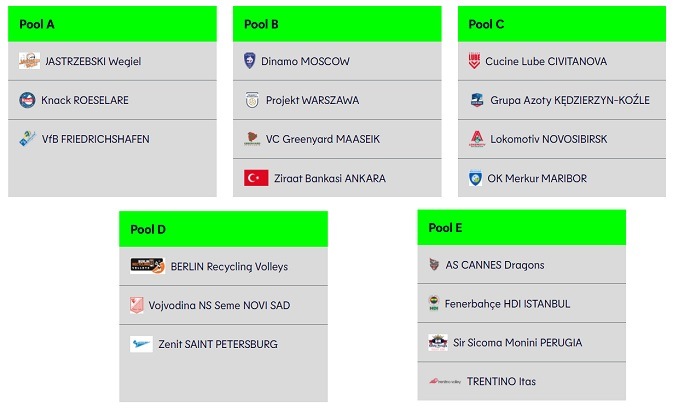Click the Dinamo Moscow crest icon
690x418 pixels.
(x=250, y=62)
